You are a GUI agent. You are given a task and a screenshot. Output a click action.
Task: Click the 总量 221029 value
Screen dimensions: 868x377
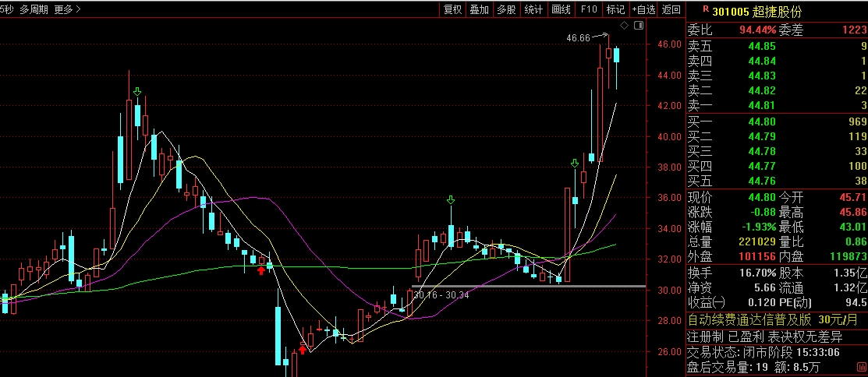757,242
